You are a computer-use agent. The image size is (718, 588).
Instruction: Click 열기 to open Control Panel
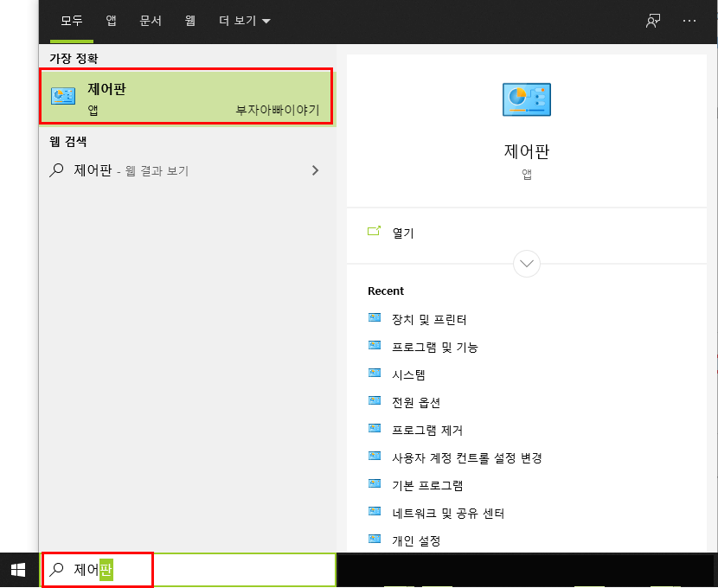click(403, 233)
